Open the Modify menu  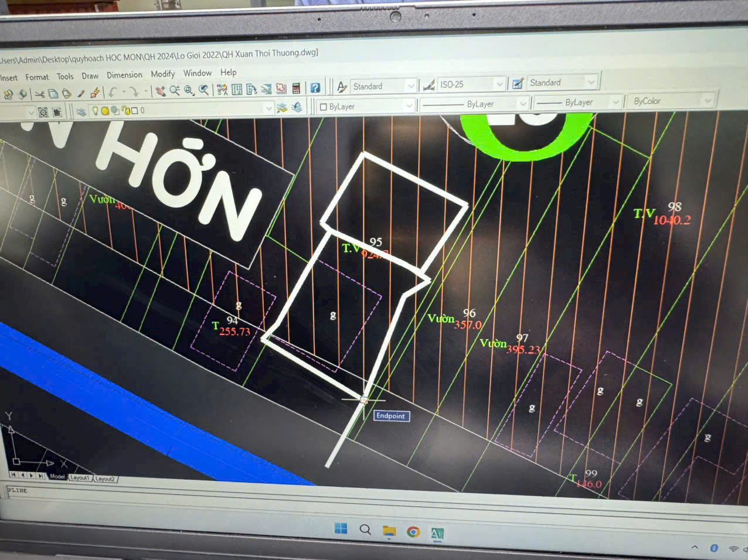162,74
